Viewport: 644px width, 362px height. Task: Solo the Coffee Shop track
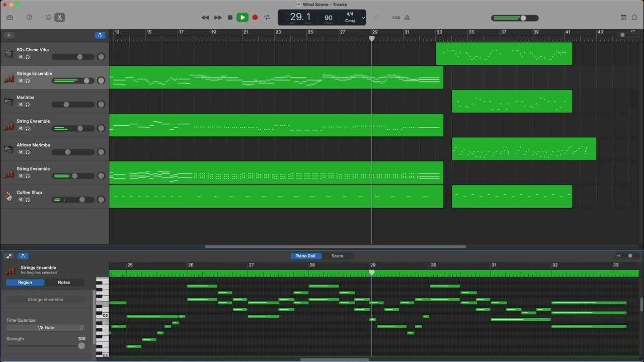coord(28,200)
